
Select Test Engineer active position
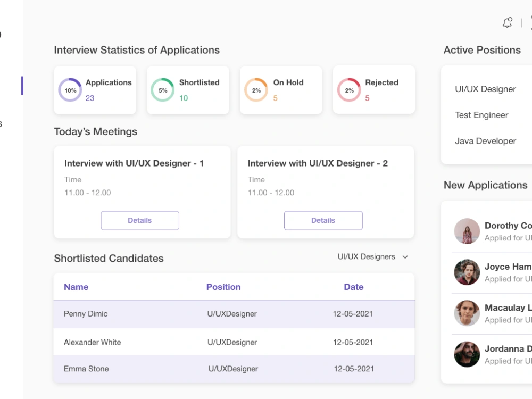tap(481, 115)
